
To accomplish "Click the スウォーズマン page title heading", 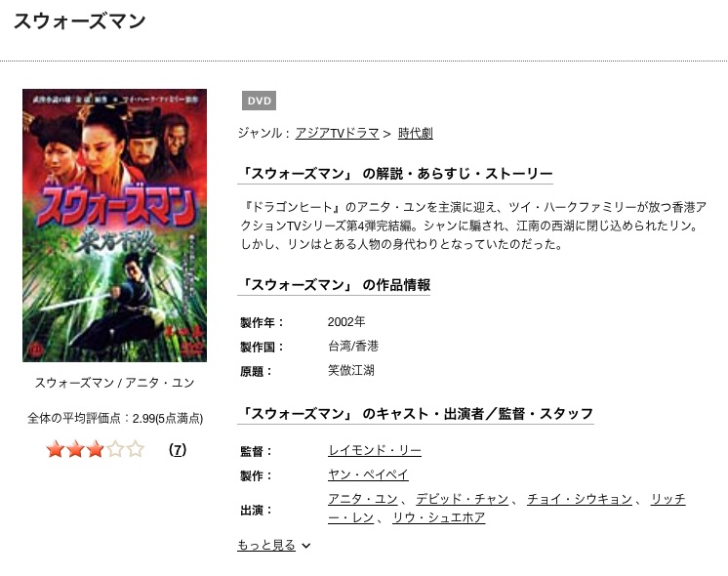I will pos(80,21).
